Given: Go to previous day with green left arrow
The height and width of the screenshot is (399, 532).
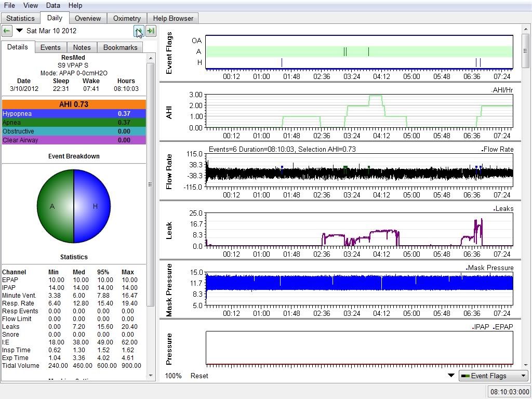Looking at the screenshot, I should 7,31.
